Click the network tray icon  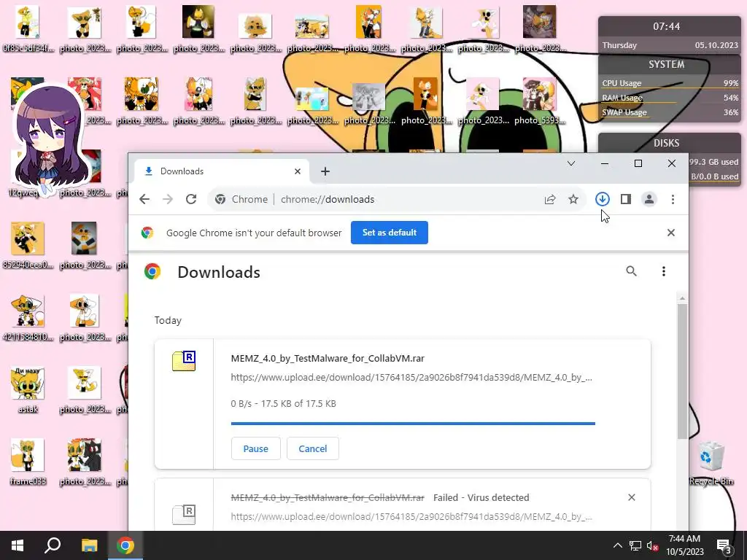coord(635,545)
